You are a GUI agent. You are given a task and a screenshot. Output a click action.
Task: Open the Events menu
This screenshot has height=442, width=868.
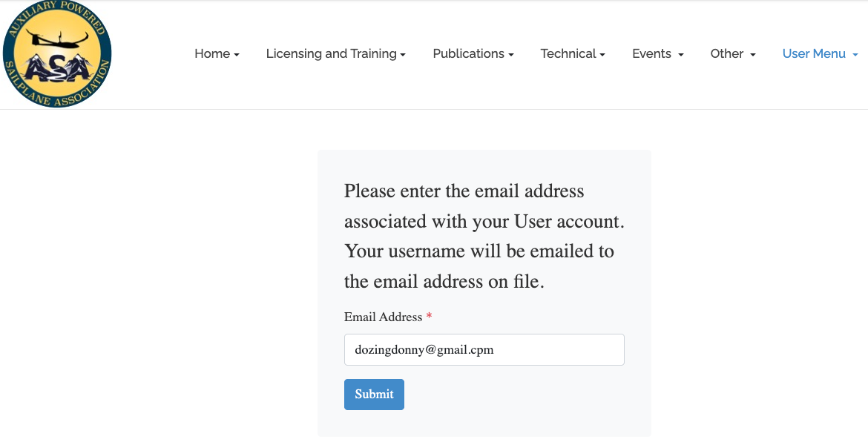[651, 53]
